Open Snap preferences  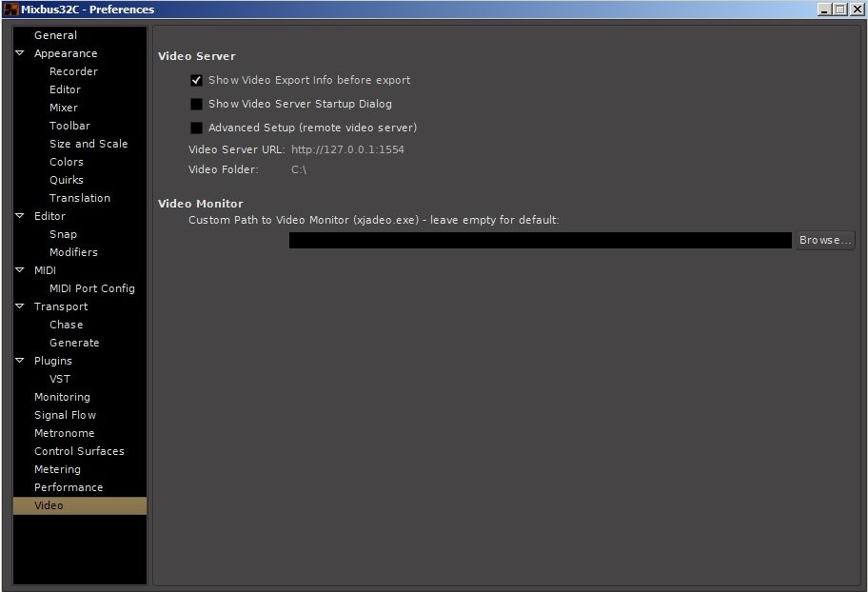tap(63, 234)
